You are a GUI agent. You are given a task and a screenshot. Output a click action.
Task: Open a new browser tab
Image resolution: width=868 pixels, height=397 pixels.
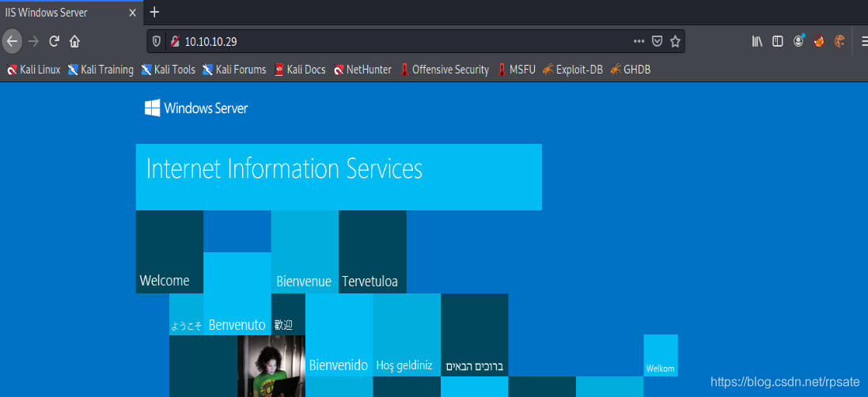click(155, 12)
